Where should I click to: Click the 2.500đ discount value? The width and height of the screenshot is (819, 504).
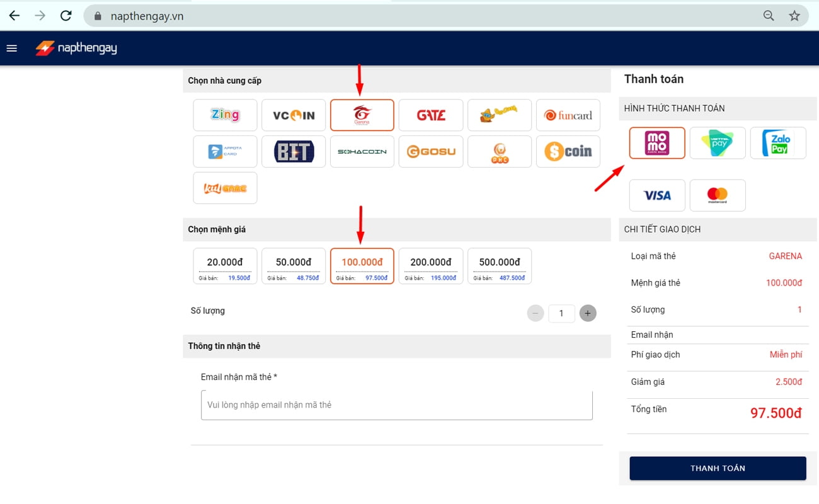[x=789, y=382]
